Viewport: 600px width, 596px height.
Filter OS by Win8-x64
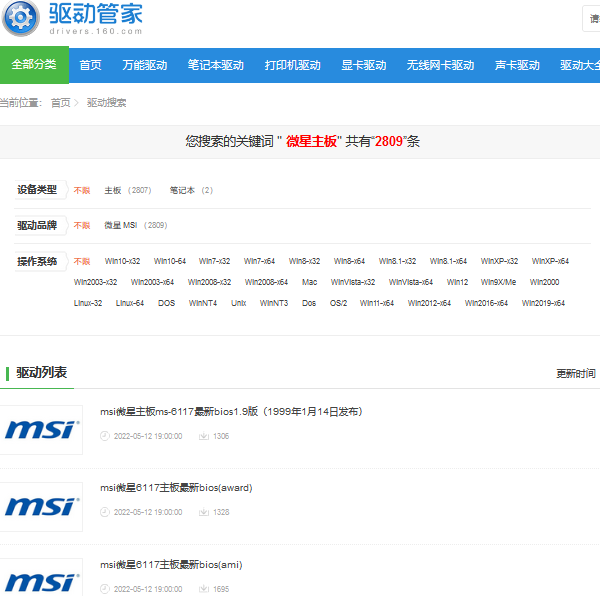point(349,261)
